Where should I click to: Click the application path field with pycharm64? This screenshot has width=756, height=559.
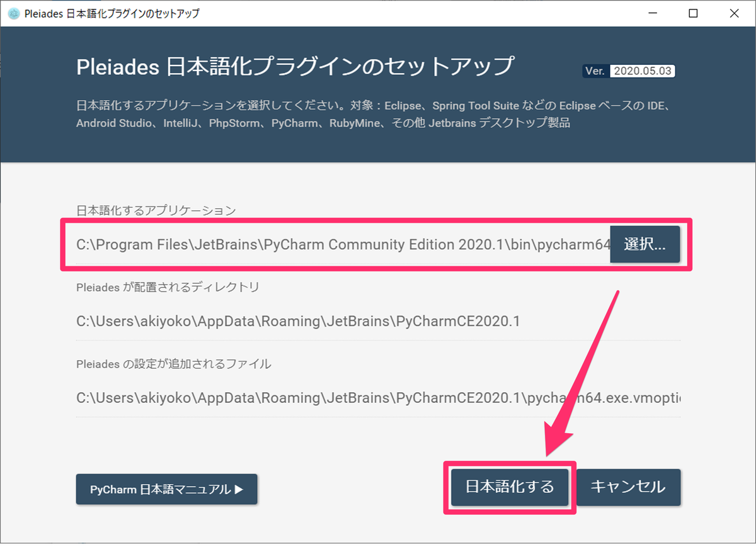tap(343, 245)
